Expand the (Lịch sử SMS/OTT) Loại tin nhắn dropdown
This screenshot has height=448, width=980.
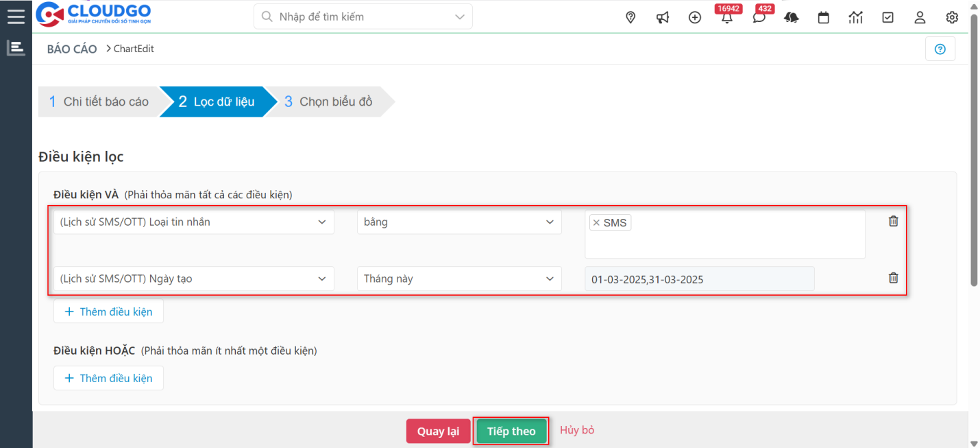coord(193,222)
